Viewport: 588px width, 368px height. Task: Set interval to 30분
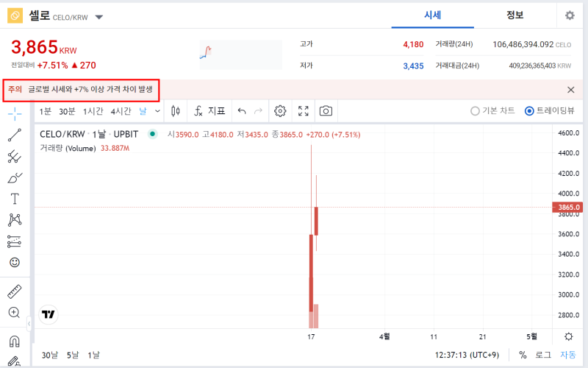tap(67, 111)
